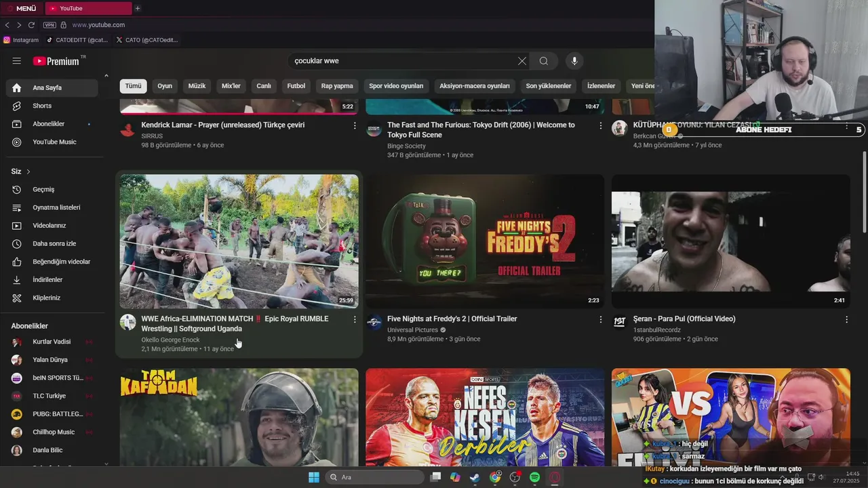This screenshot has height=488, width=868.
Task: Click the page vertical scrollbar
Action: point(864,193)
